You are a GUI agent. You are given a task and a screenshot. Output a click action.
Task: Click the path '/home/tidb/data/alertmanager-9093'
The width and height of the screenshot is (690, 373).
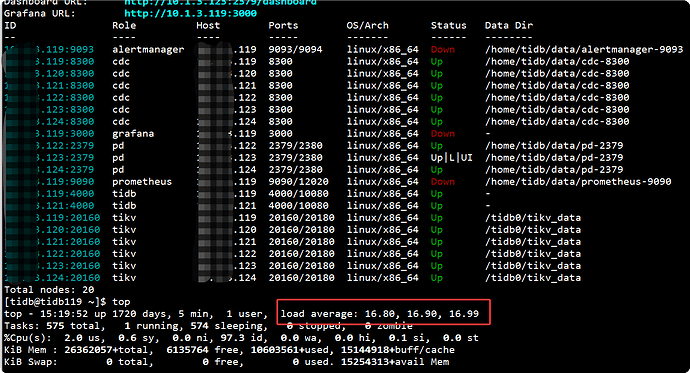click(584, 50)
